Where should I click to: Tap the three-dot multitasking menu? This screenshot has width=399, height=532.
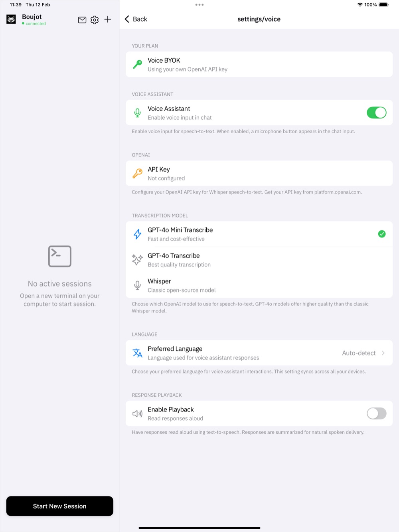pos(199,5)
